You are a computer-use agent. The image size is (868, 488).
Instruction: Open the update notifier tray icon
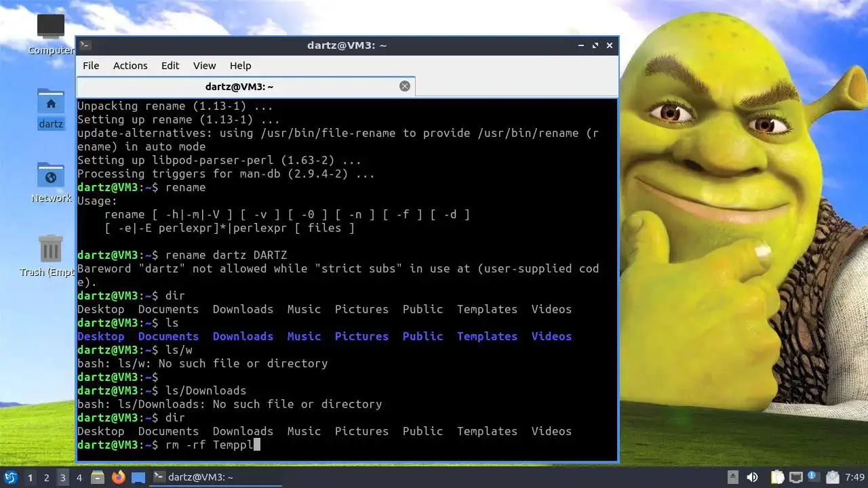point(814,476)
